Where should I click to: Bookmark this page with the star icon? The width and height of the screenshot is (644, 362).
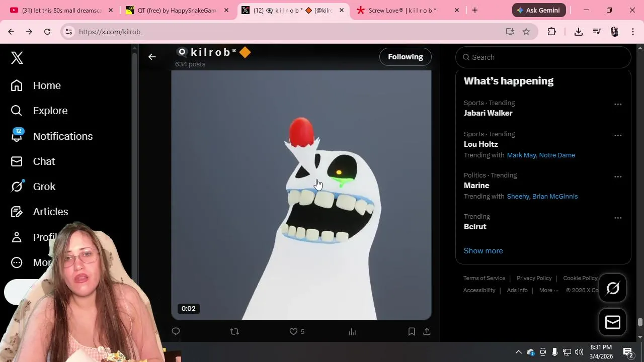[x=526, y=32]
